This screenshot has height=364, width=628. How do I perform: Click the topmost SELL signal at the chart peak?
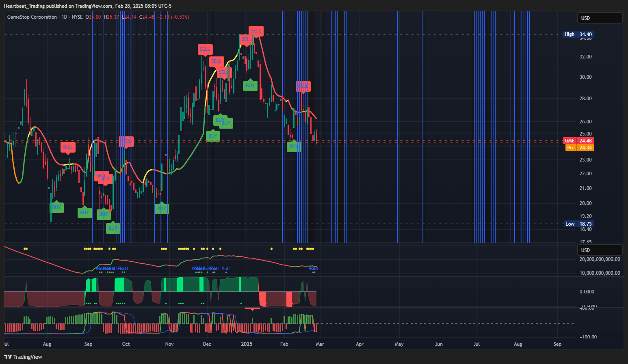(256, 31)
